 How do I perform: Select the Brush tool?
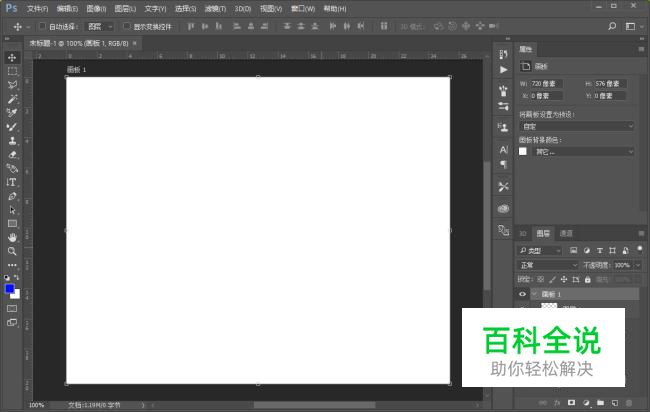click(12, 126)
